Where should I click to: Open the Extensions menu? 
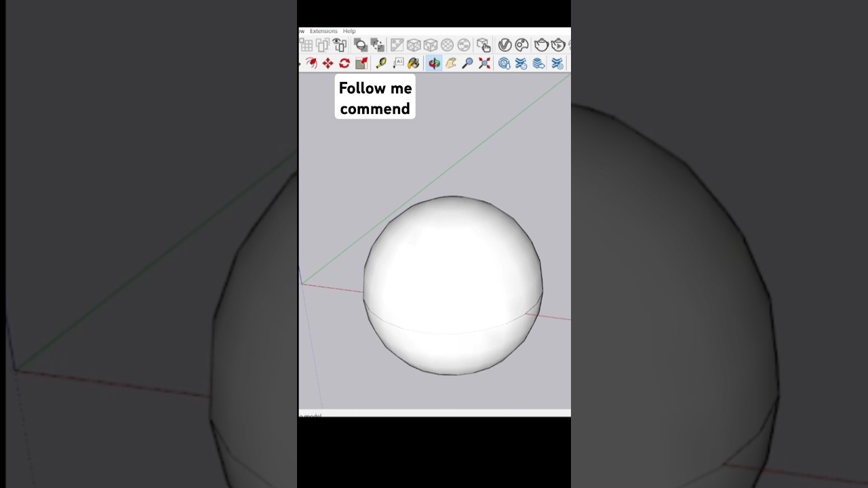(x=323, y=31)
